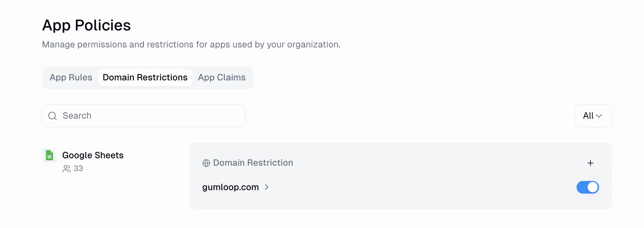
Task: Click the Google Sheets app name
Action: 93,155
